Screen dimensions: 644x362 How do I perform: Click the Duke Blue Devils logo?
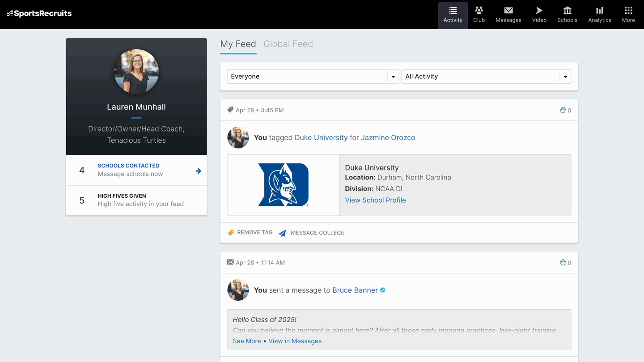click(x=284, y=185)
